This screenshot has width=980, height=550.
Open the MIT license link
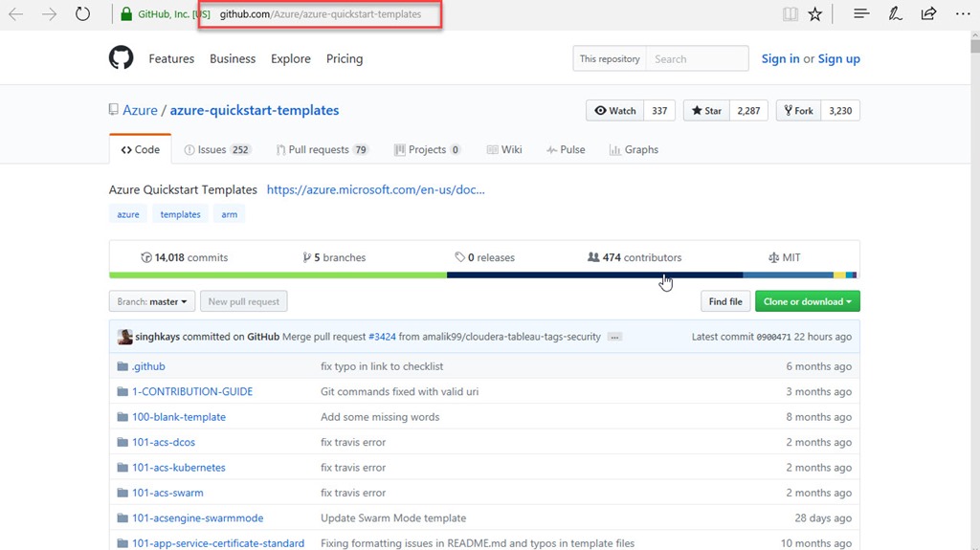click(785, 257)
